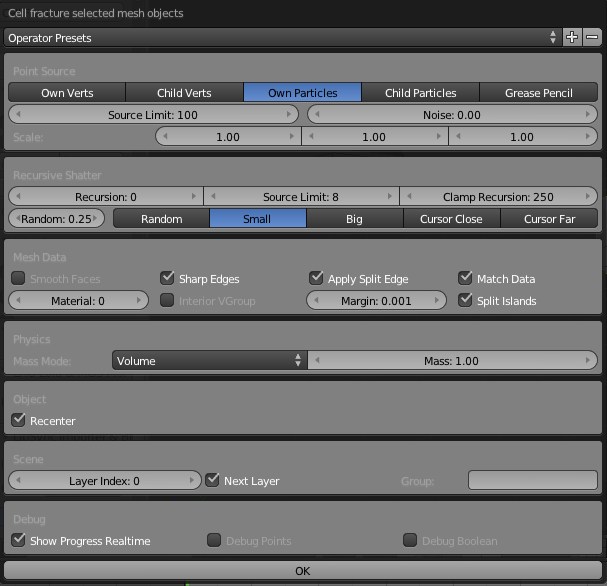This screenshot has height=586, width=607.
Task: Select Random recursive shatter mode
Action: (161, 218)
